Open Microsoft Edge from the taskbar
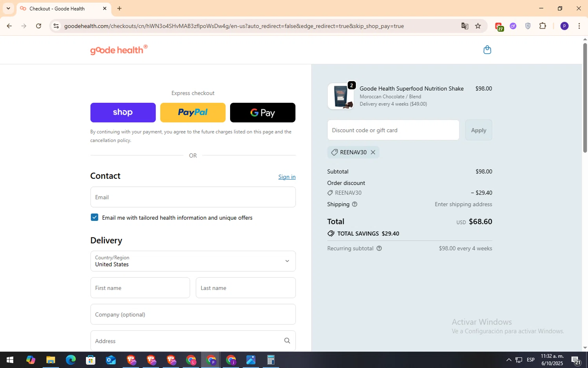 coord(71,360)
